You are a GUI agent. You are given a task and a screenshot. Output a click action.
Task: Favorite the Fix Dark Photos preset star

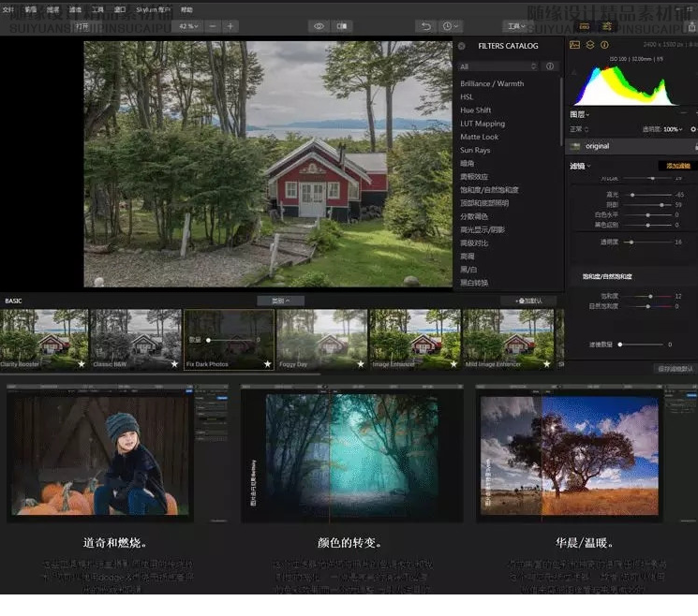point(268,364)
